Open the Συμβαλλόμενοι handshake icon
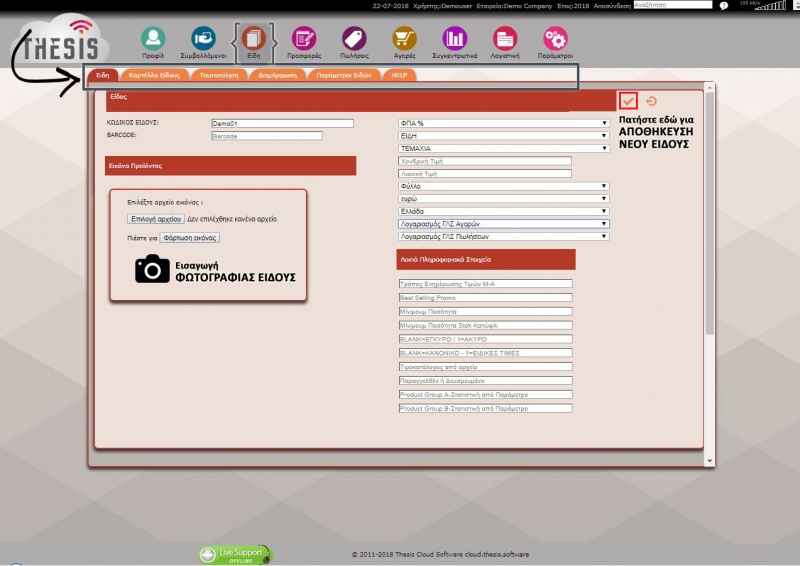 coord(203,39)
